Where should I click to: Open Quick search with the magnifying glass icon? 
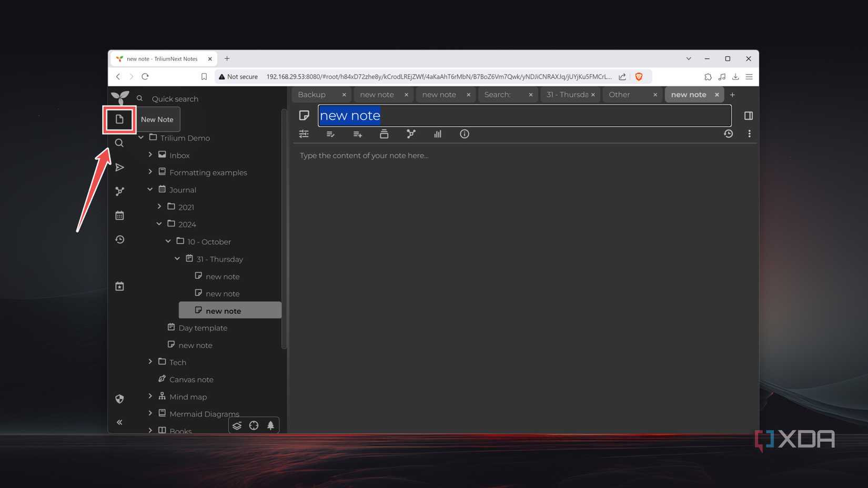coord(119,143)
